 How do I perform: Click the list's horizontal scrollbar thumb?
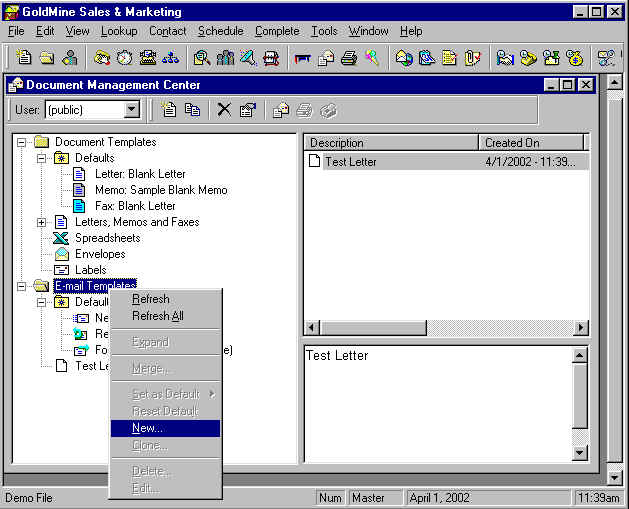(x=373, y=328)
